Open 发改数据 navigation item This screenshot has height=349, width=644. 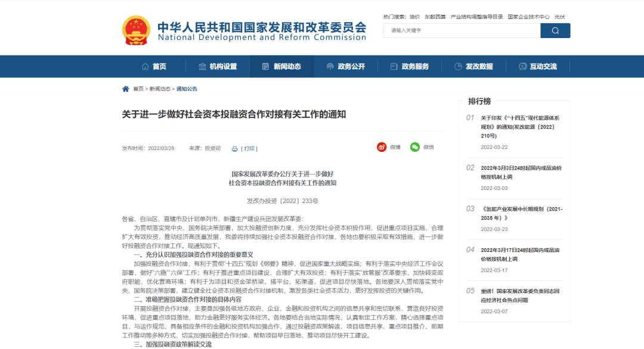click(473, 67)
